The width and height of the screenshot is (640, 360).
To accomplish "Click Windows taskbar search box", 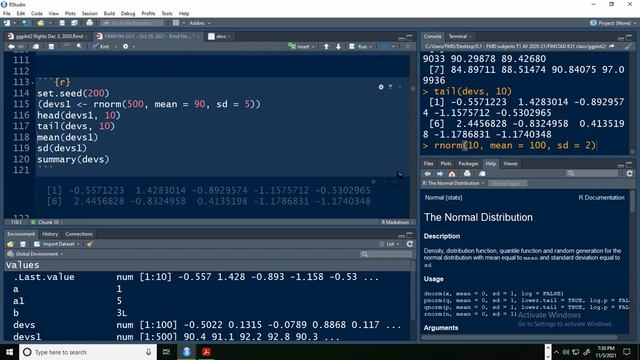I will pyautogui.click(x=88, y=352).
